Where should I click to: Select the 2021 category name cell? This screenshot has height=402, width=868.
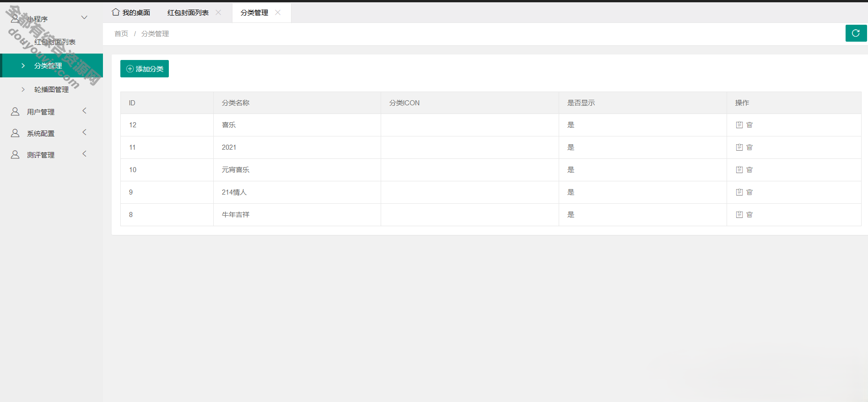(297, 147)
